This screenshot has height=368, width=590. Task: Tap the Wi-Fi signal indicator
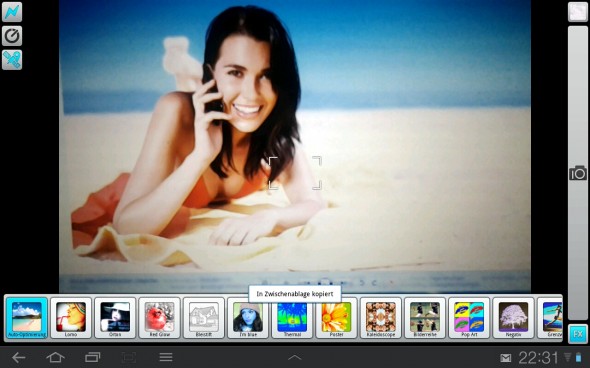coord(567,357)
